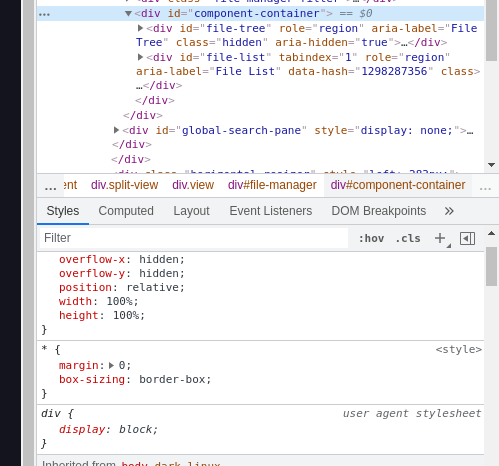Open the DOM Breakpoints tab
Screen dimensions: 499x466
[379, 211]
